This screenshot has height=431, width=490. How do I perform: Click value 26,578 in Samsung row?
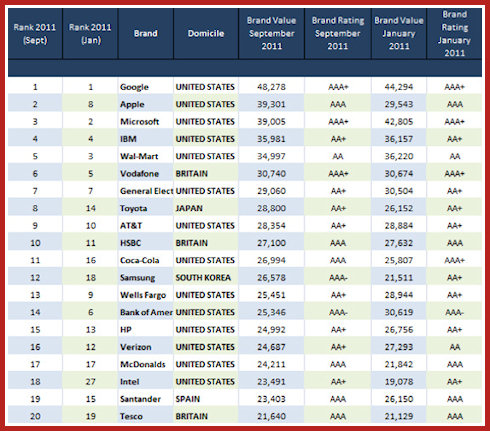[271, 278]
